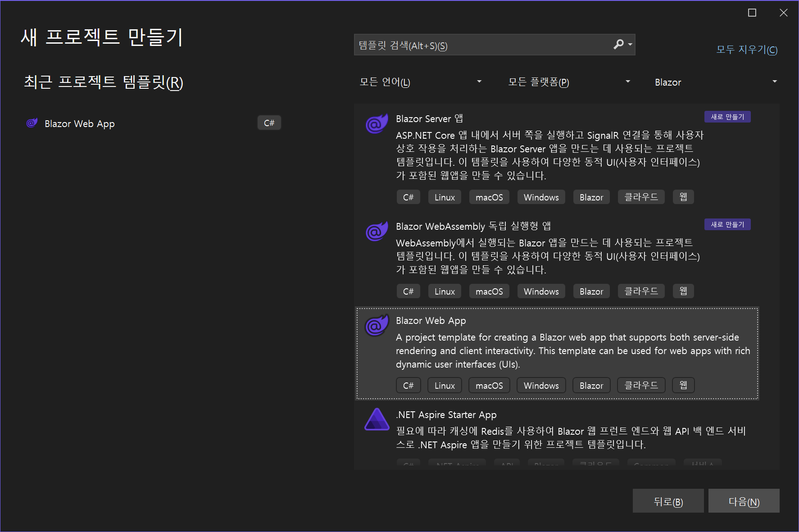The height and width of the screenshot is (532, 799).
Task: Click Blazor tag under selected Blazor Web App
Action: (591, 386)
